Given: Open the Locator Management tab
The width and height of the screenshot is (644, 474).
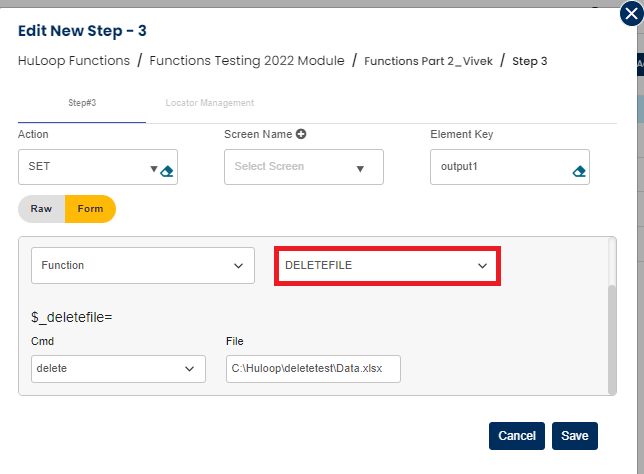Looking at the screenshot, I should click(x=209, y=103).
